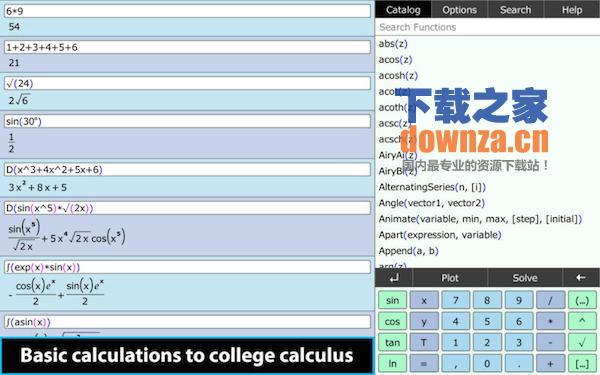
Task: Pick Append(a, b) from catalog
Action: (x=408, y=251)
